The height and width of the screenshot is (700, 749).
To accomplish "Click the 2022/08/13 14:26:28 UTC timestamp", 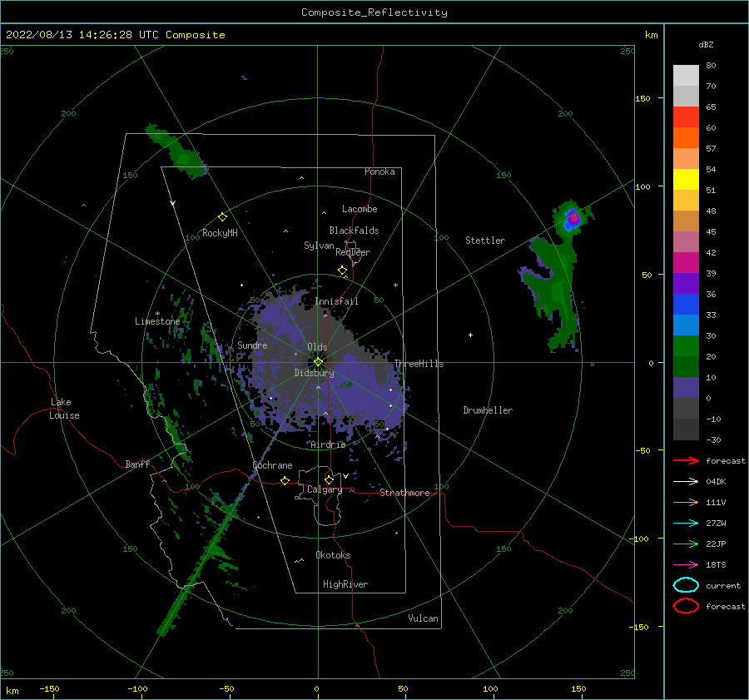I will click(82, 35).
